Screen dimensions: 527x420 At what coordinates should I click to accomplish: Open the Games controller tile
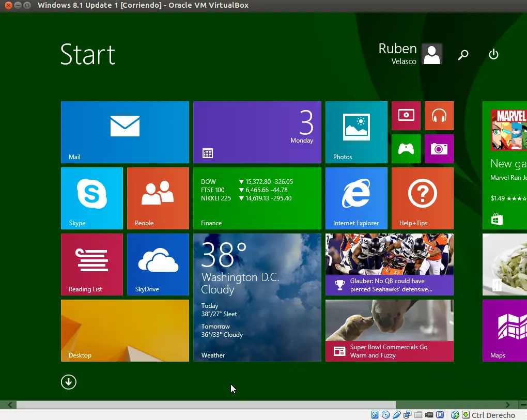tap(406, 148)
